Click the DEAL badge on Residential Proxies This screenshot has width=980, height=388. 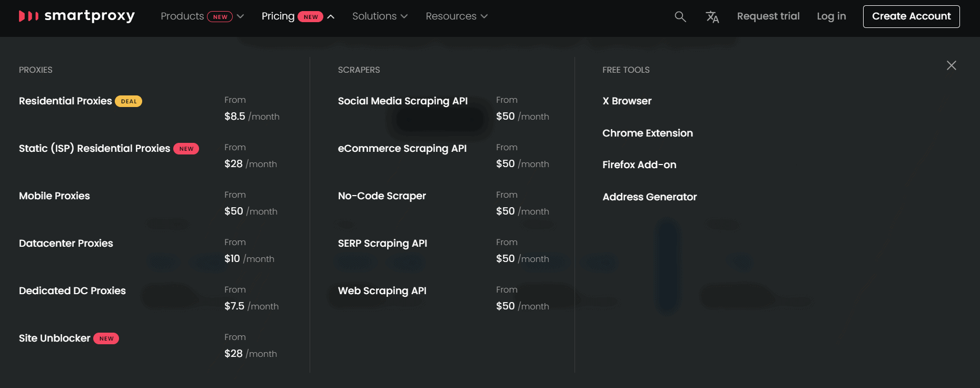(x=128, y=101)
